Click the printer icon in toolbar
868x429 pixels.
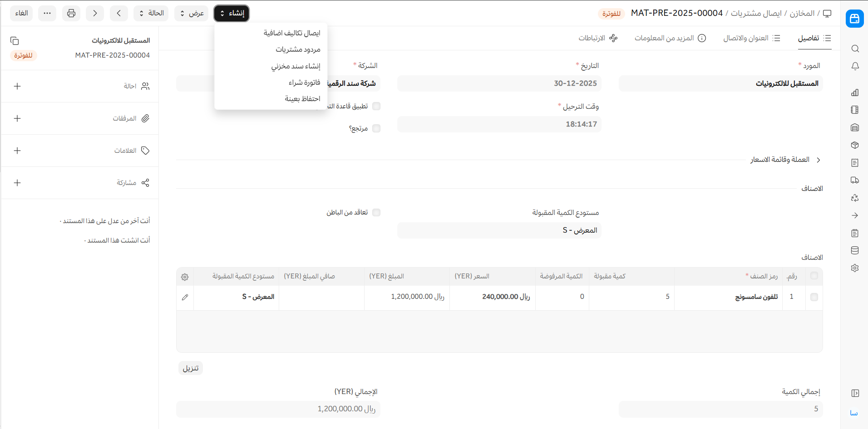(71, 13)
